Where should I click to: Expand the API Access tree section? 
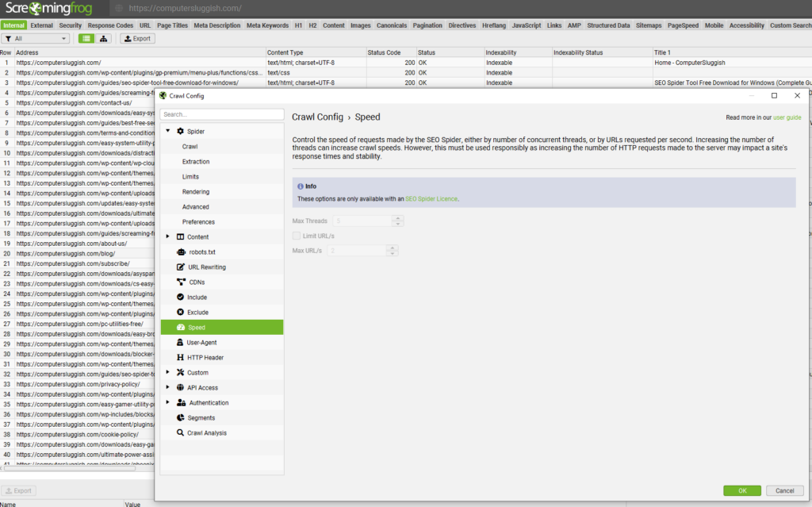[168, 387]
